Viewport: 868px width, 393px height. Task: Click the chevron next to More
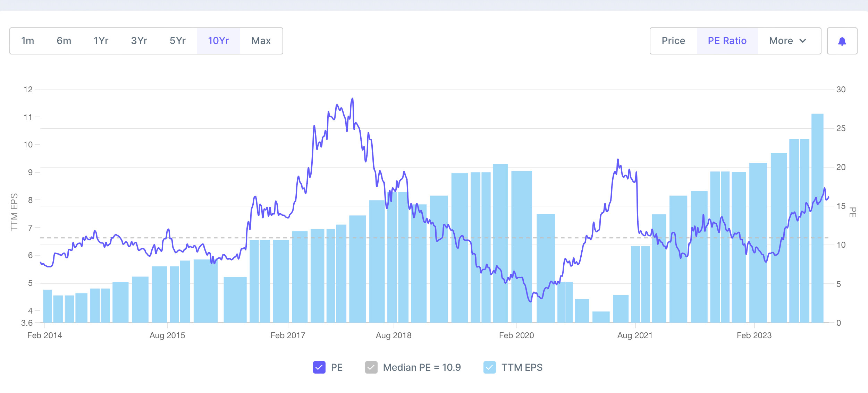(803, 41)
